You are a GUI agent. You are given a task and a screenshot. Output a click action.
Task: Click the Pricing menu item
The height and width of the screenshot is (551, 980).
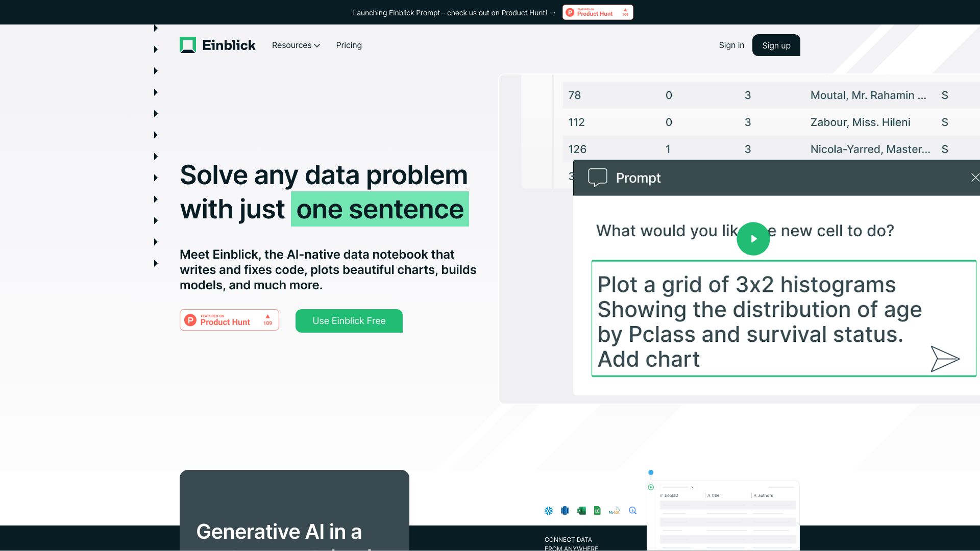[349, 45]
